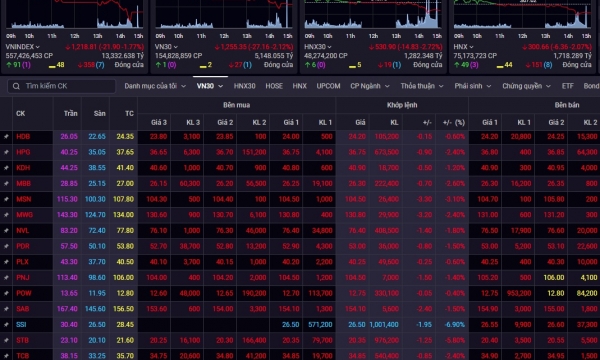This screenshot has width=600, height=360.
Task: Switch to the UPCOM tab
Action: pos(328,86)
